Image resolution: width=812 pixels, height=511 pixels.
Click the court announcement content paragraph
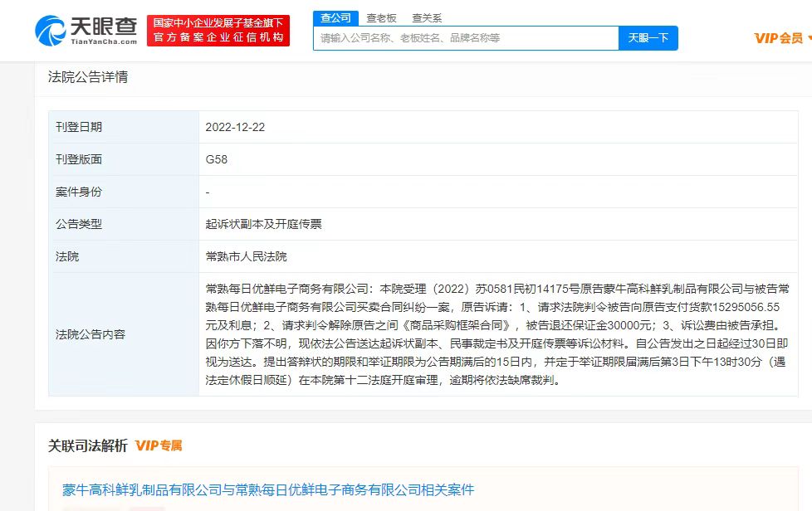[497, 334]
